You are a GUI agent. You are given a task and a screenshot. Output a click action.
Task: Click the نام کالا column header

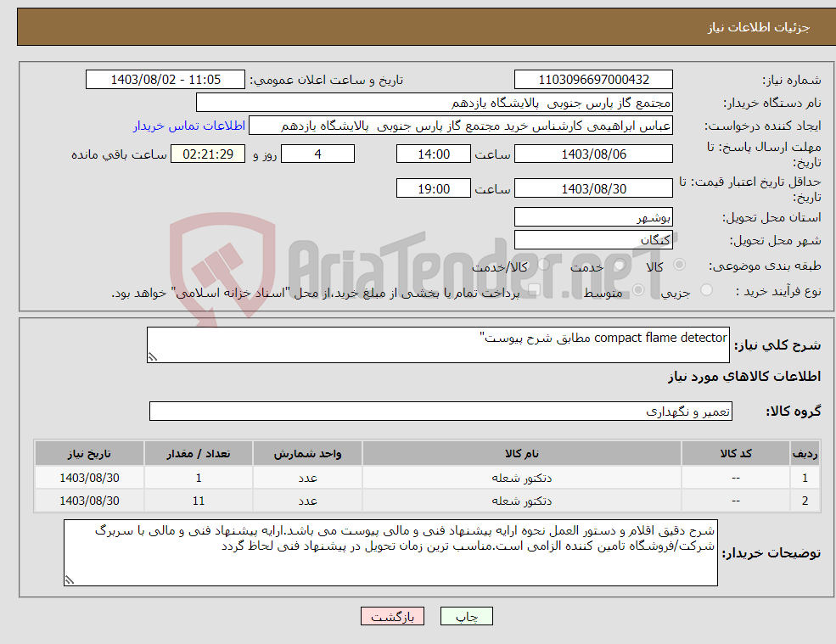(x=522, y=453)
